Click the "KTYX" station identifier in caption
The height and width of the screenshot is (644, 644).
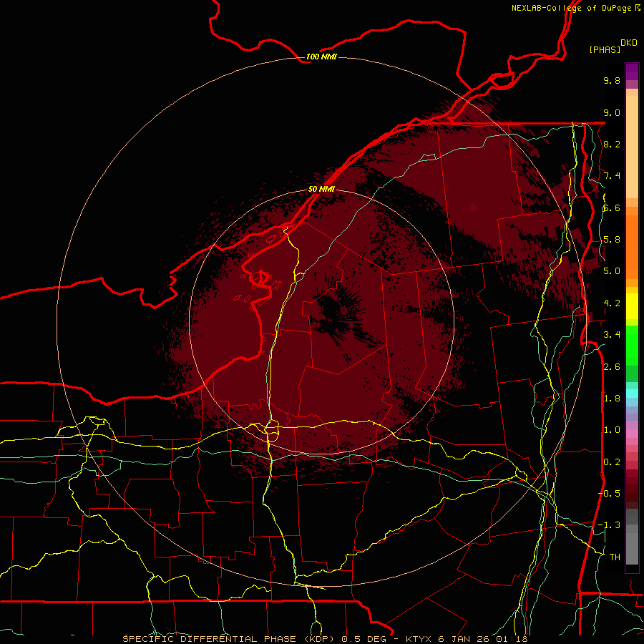pyautogui.click(x=419, y=639)
